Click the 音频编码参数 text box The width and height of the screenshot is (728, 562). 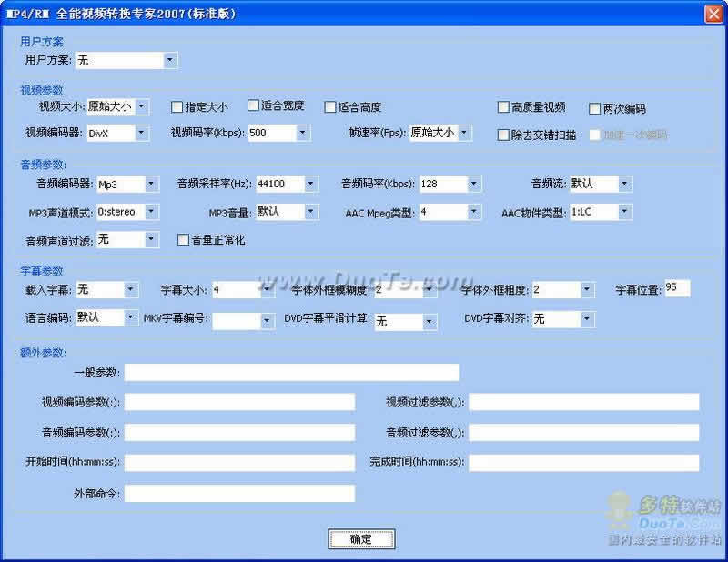click(239, 433)
